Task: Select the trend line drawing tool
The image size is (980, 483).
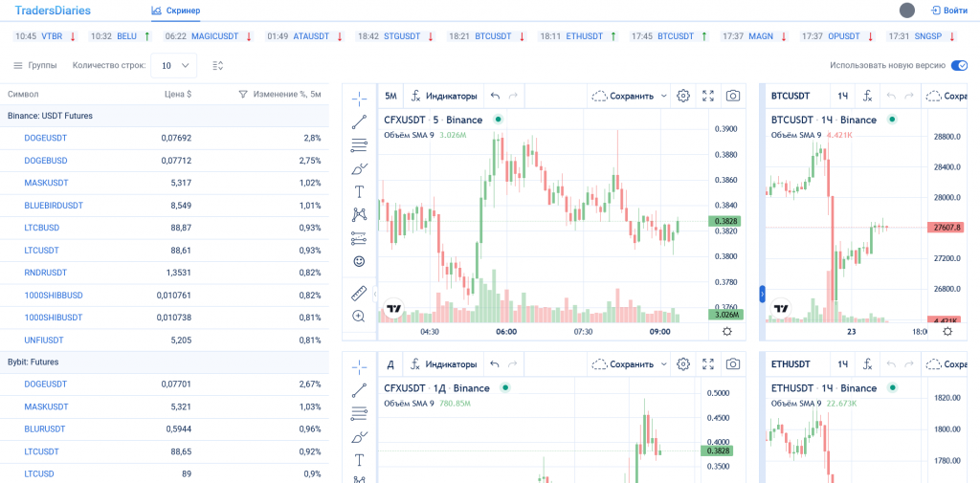Action: click(359, 121)
